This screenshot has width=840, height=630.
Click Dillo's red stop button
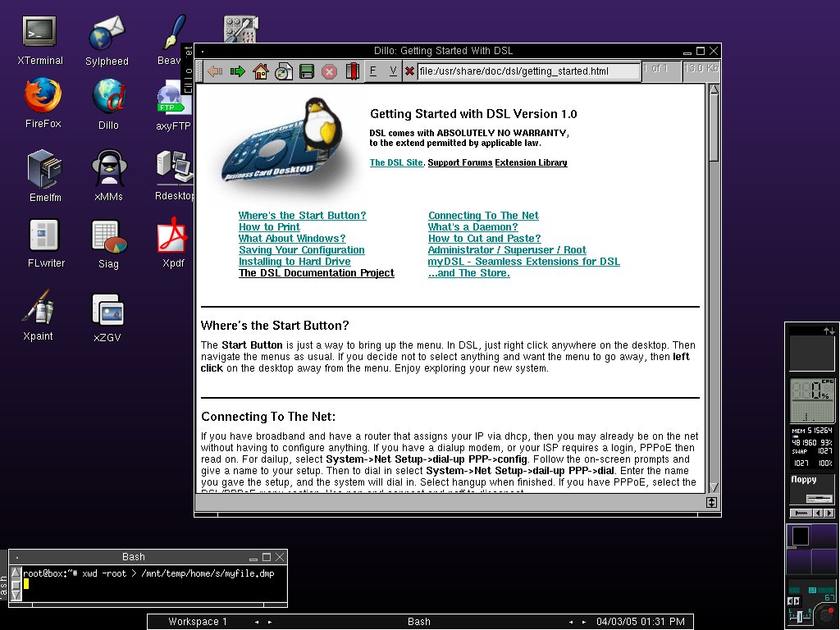pos(330,72)
